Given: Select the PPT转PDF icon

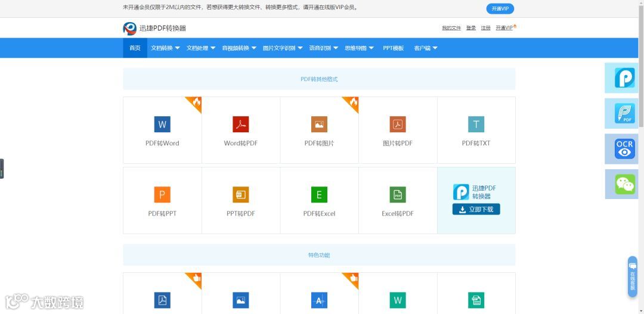Looking at the screenshot, I should click(241, 195).
